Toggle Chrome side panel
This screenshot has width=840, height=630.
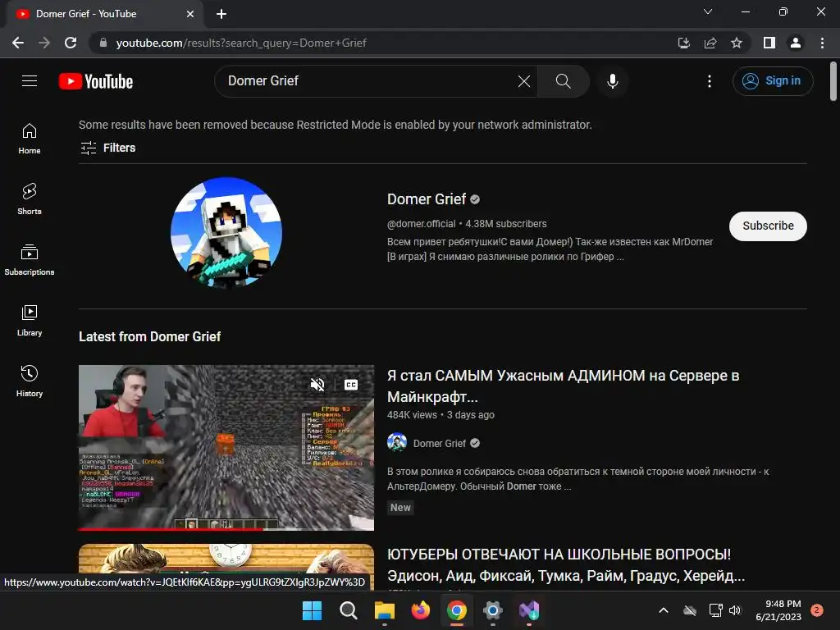coord(769,43)
